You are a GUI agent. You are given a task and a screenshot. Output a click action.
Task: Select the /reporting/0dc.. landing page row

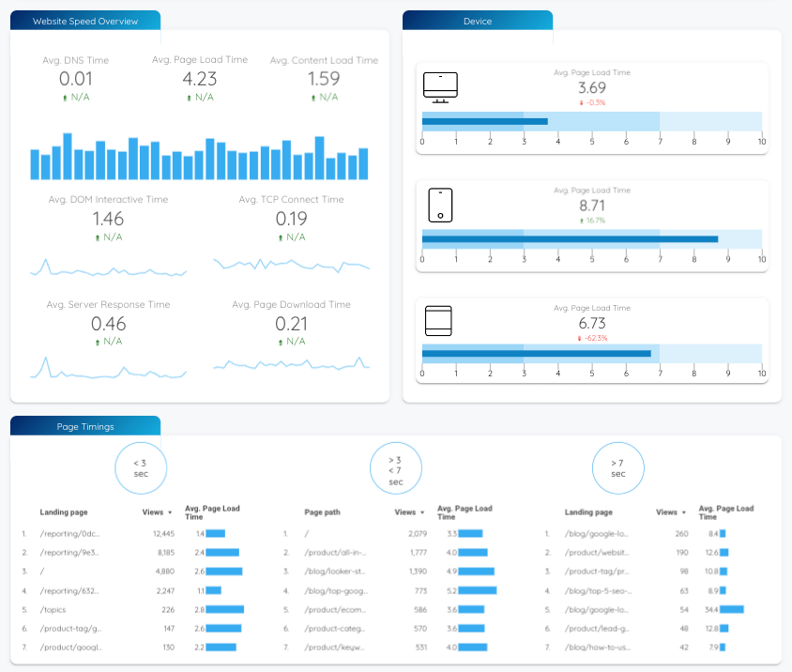point(133,533)
